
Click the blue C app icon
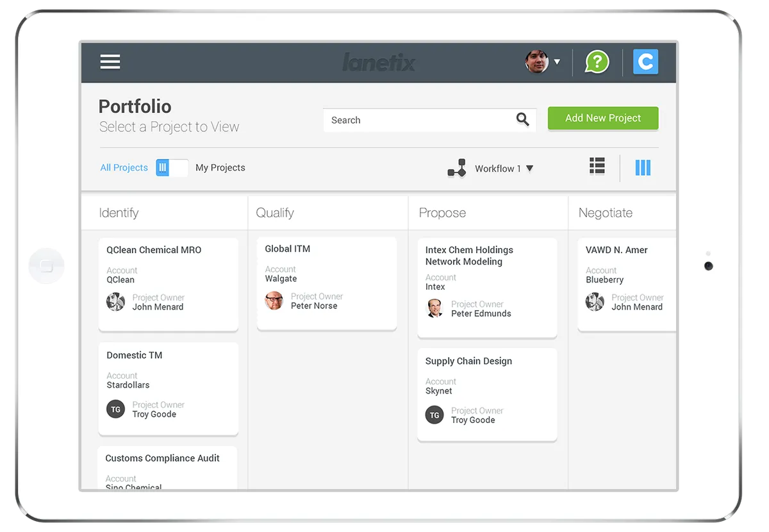click(645, 62)
